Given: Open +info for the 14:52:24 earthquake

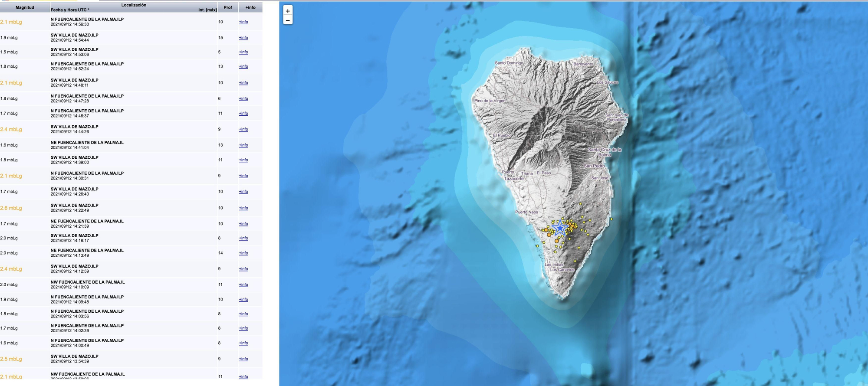Looking at the screenshot, I should (x=243, y=66).
